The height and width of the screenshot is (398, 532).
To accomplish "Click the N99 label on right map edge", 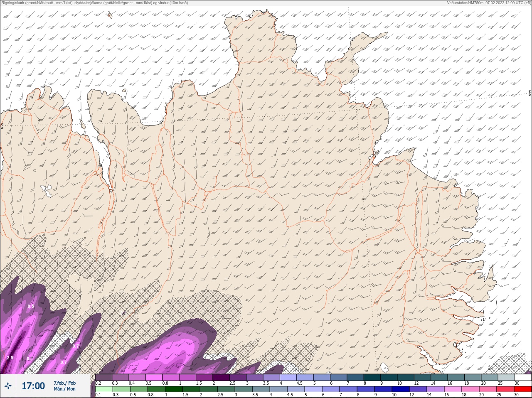I will (x=530, y=93).
